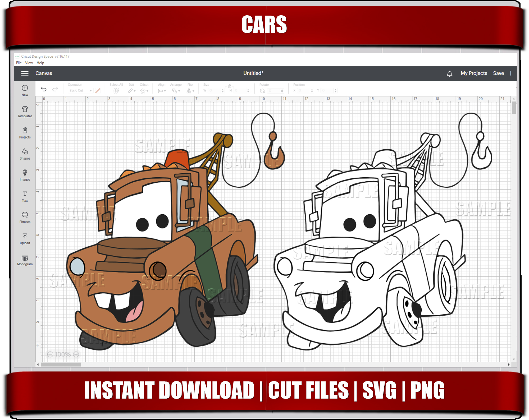Open the Basic Cut operation dropdown
The image size is (529, 420).
[81, 90]
